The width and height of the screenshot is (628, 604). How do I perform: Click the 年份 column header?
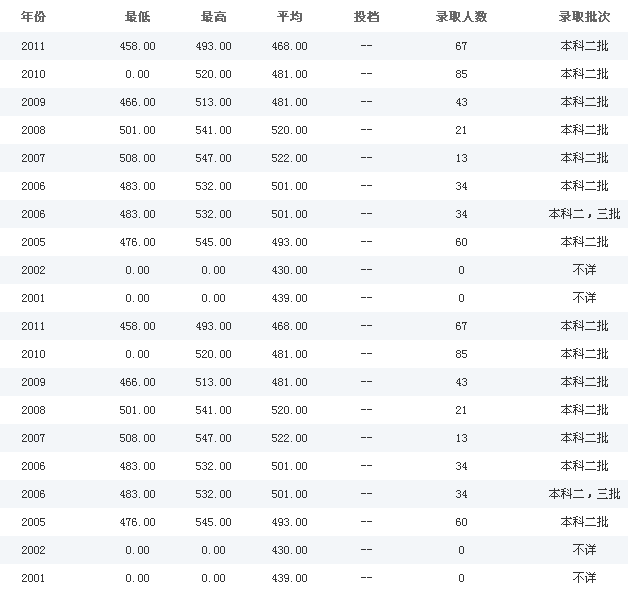[33, 18]
